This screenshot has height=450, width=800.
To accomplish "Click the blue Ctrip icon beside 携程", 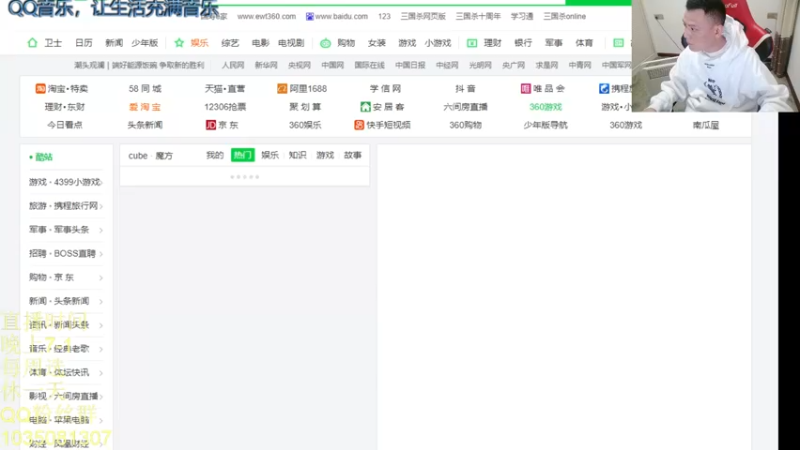I will tap(604, 89).
